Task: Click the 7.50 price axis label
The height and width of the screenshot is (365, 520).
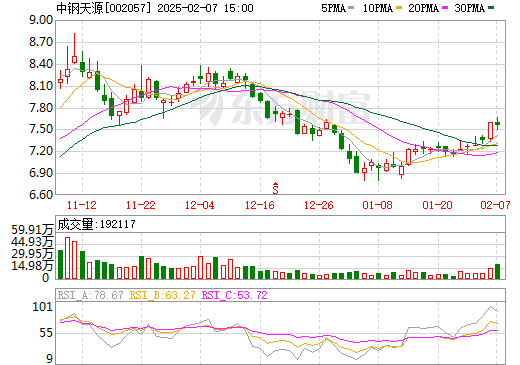Action: 41,129
